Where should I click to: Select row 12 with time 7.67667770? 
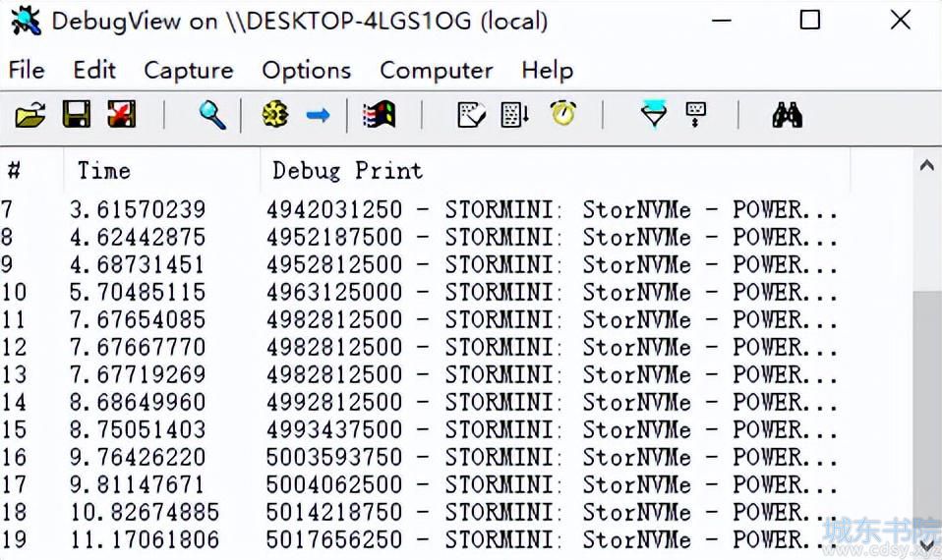pos(419,348)
